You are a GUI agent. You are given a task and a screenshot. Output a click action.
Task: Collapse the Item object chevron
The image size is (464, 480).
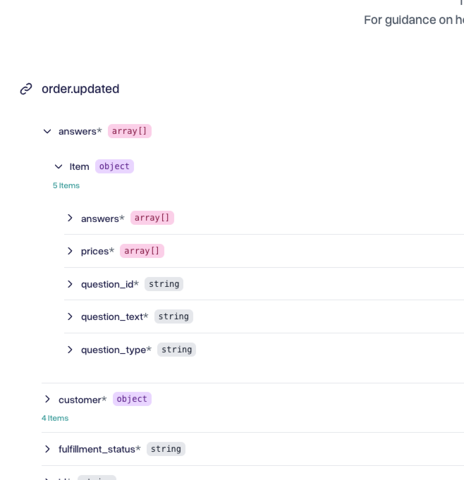(x=58, y=166)
